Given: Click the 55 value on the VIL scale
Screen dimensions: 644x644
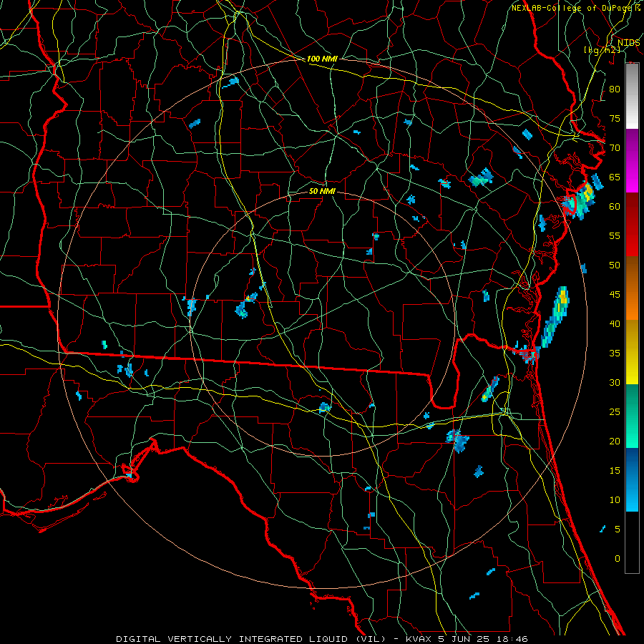Looking at the screenshot, I should 615,235.
